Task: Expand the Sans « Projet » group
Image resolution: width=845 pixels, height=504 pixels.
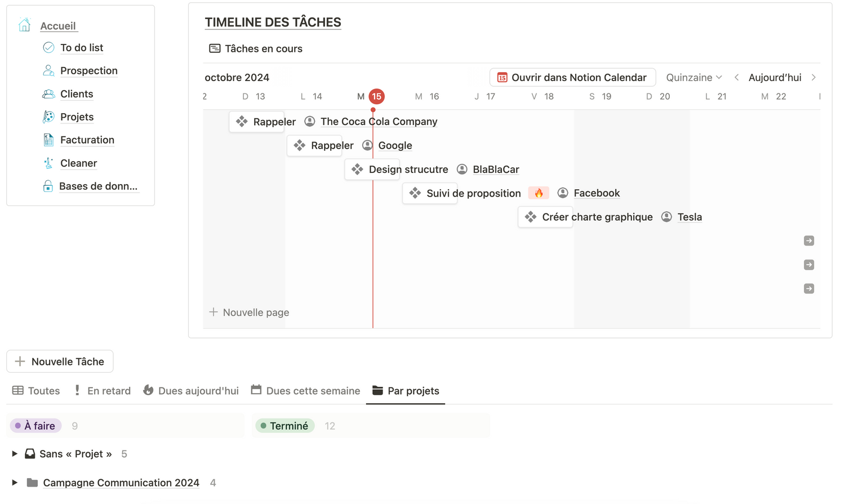Action: click(x=15, y=454)
